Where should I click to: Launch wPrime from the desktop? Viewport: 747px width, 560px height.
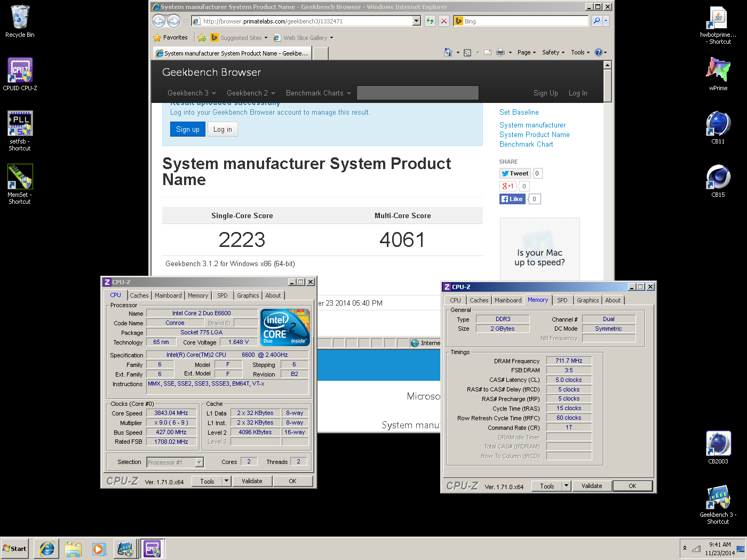point(718,74)
